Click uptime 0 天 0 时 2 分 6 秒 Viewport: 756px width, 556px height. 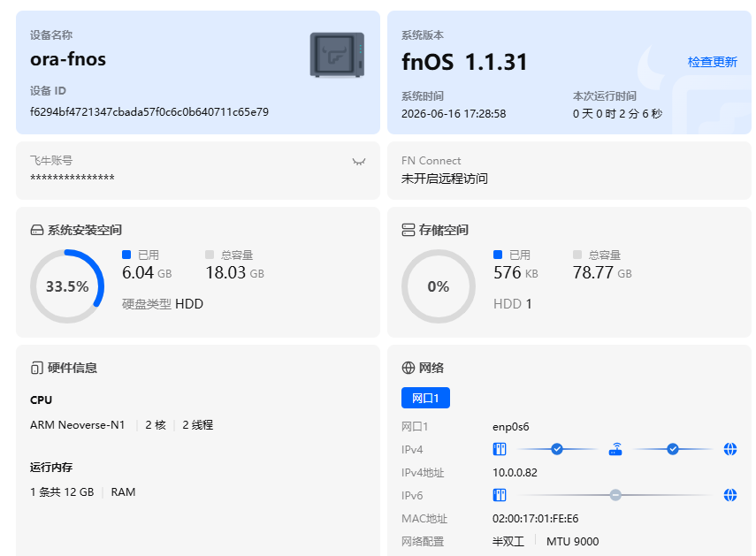point(617,114)
